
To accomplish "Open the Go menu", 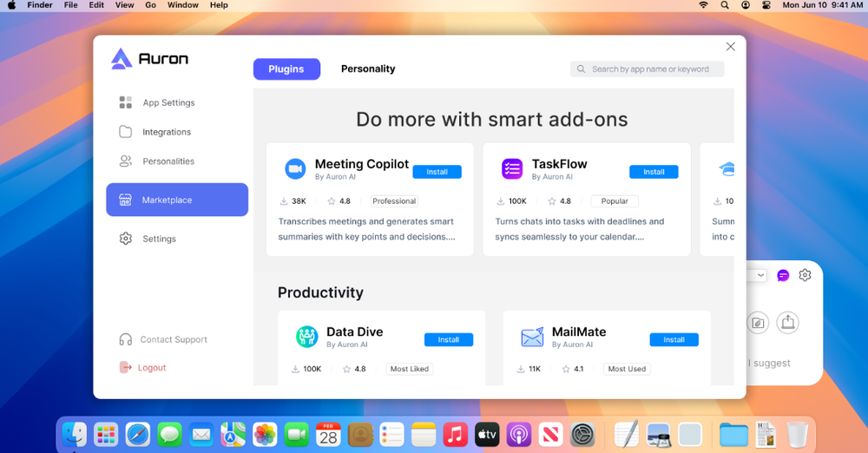I will [x=150, y=5].
